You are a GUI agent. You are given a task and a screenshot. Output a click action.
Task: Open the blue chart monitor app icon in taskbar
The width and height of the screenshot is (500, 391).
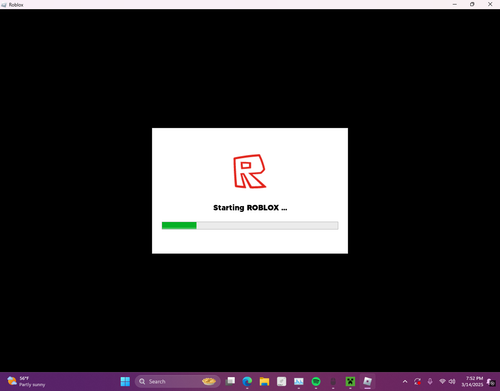click(x=299, y=381)
